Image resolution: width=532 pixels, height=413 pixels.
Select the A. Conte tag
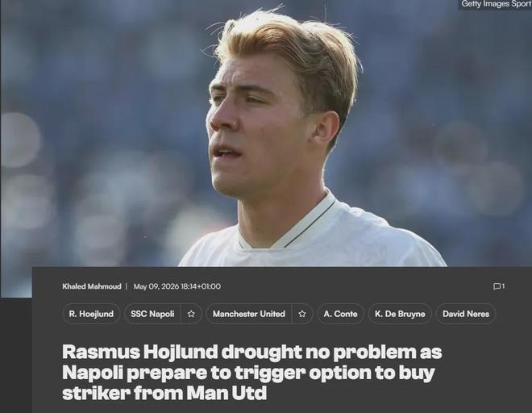[340, 314]
